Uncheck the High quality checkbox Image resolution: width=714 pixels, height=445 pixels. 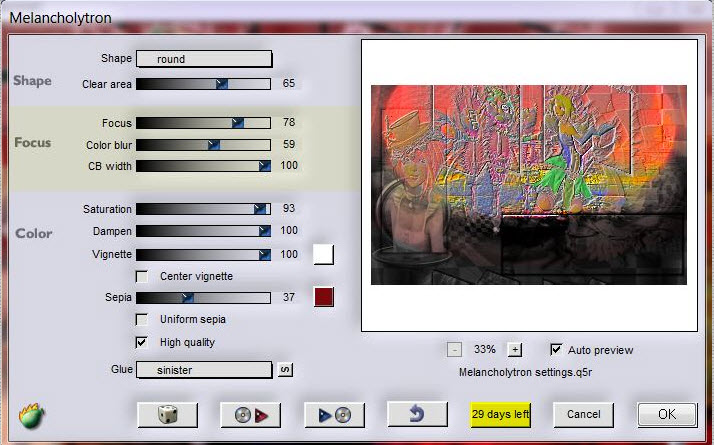tap(142, 342)
